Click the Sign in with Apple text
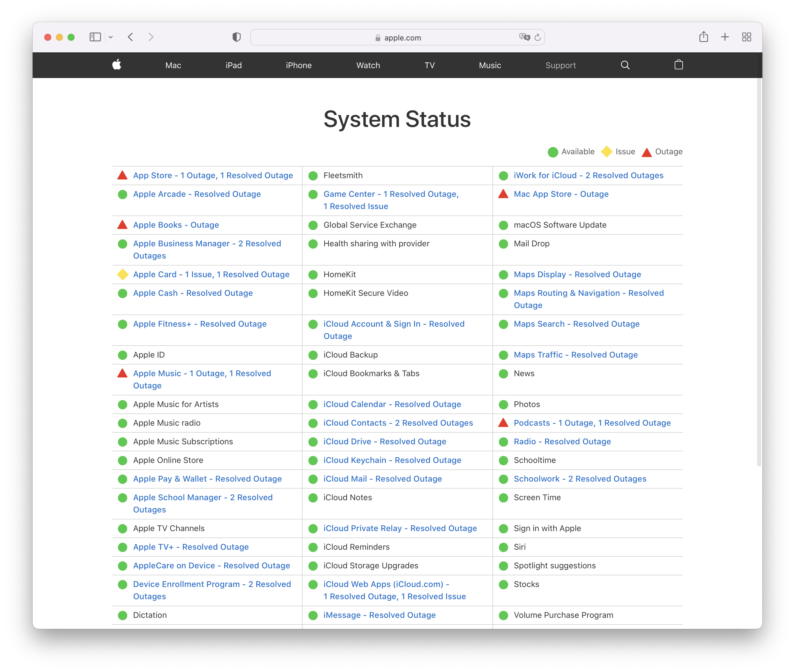Viewport: 795px width, 672px height. point(547,528)
